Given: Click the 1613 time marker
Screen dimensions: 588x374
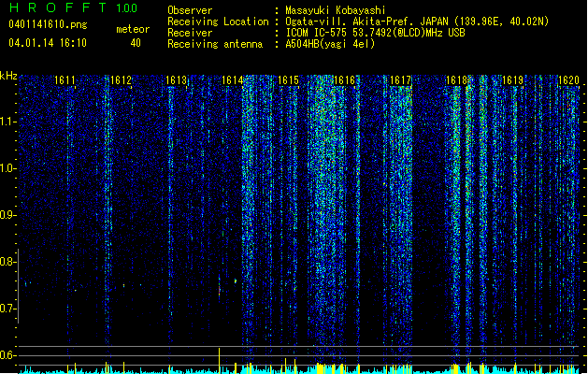Looking at the screenshot, I should (x=177, y=80).
